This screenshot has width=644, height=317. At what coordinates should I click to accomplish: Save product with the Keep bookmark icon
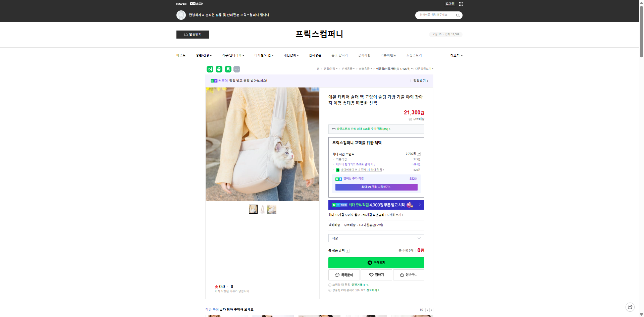click(x=228, y=69)
